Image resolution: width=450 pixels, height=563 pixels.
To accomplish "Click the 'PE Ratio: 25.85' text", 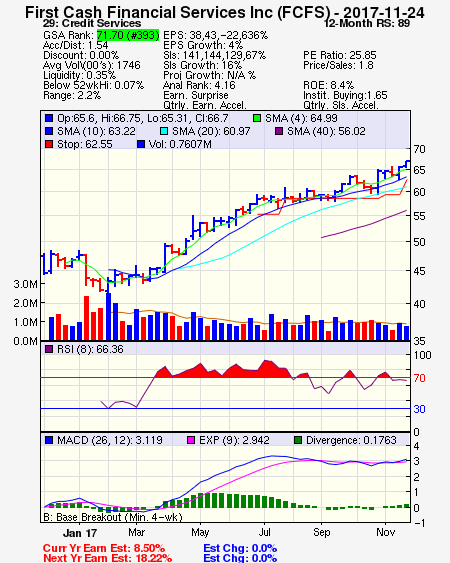I will click(x=340, y=55).
